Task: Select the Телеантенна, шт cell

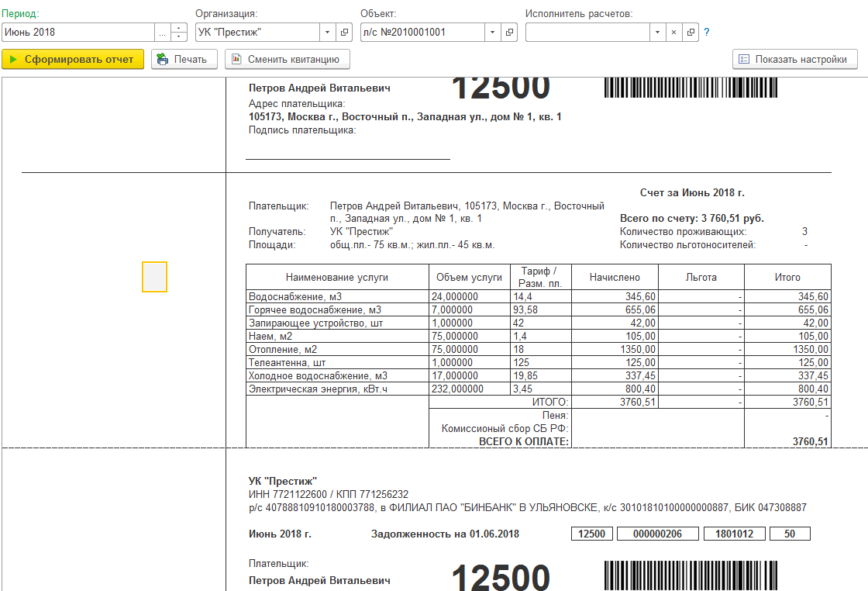Action: click(337, 363)
